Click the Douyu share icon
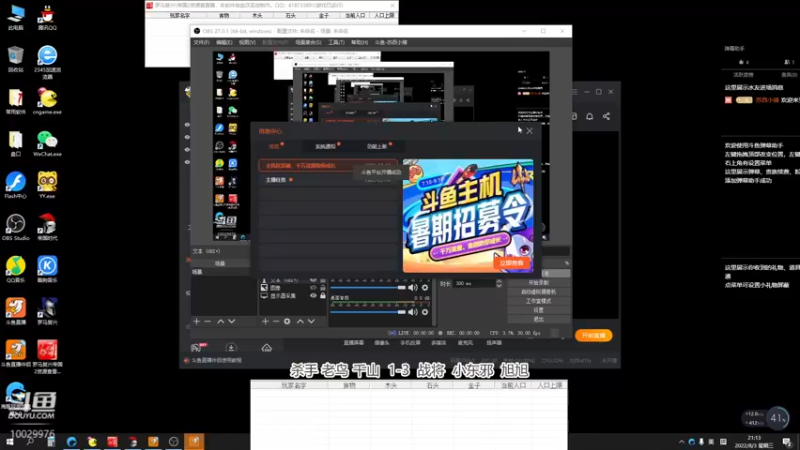Viewport: 800px width, 450px height. [x=606, y=116]
